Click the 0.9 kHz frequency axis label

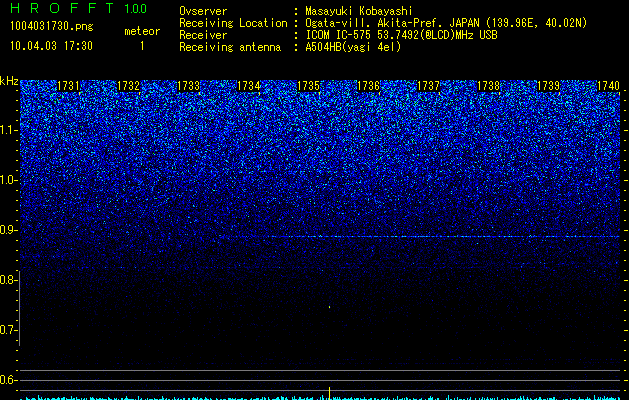(9, 230)
